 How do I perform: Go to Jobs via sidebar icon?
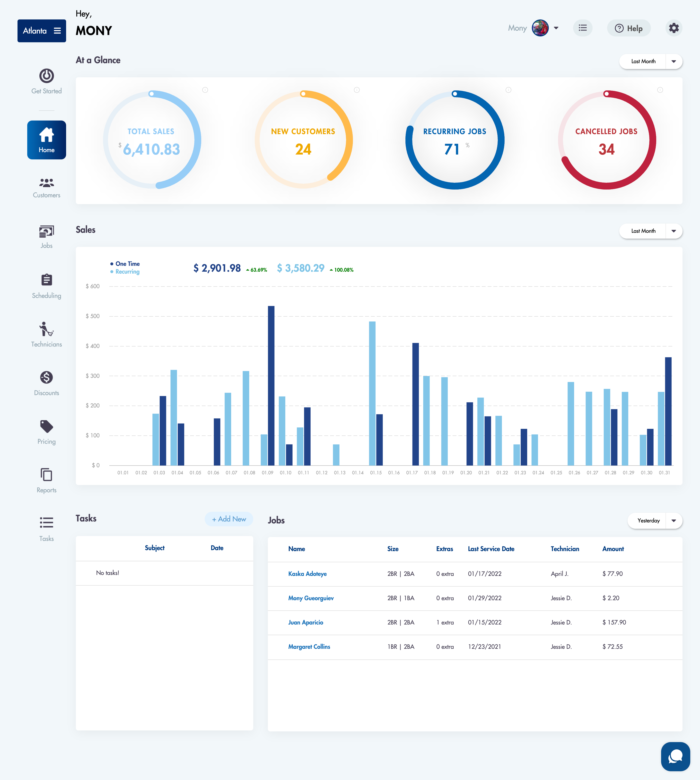(x=46, y=232)
